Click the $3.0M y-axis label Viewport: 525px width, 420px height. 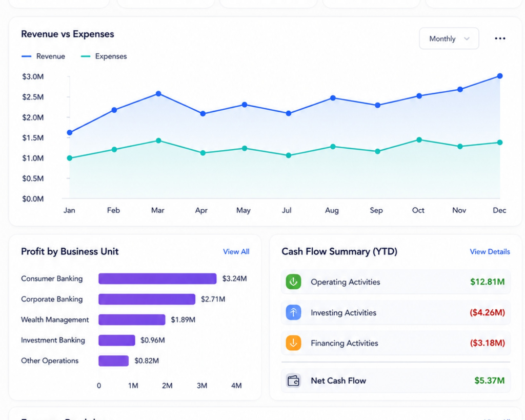coord(33,77)
